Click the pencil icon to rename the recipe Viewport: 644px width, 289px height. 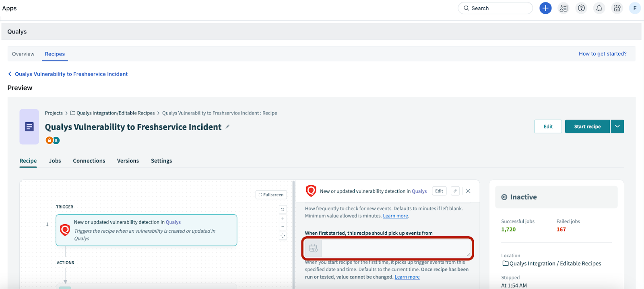click(227, 127)
